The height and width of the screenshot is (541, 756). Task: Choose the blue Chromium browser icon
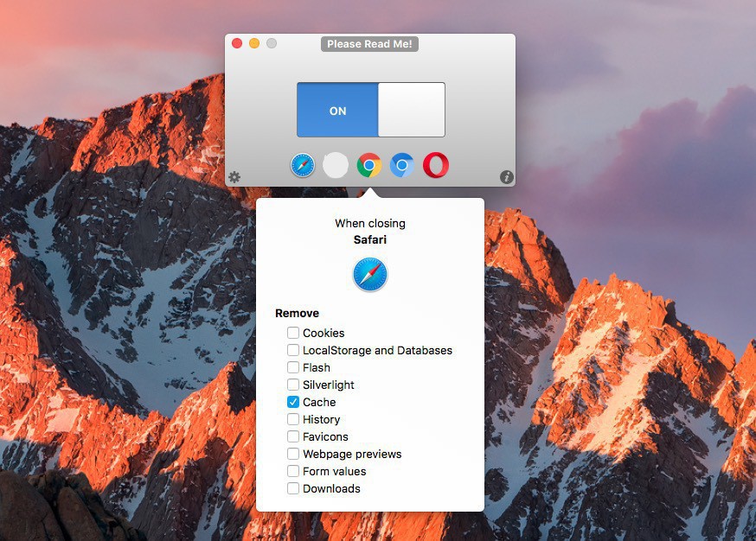click(x=402, y=164)
